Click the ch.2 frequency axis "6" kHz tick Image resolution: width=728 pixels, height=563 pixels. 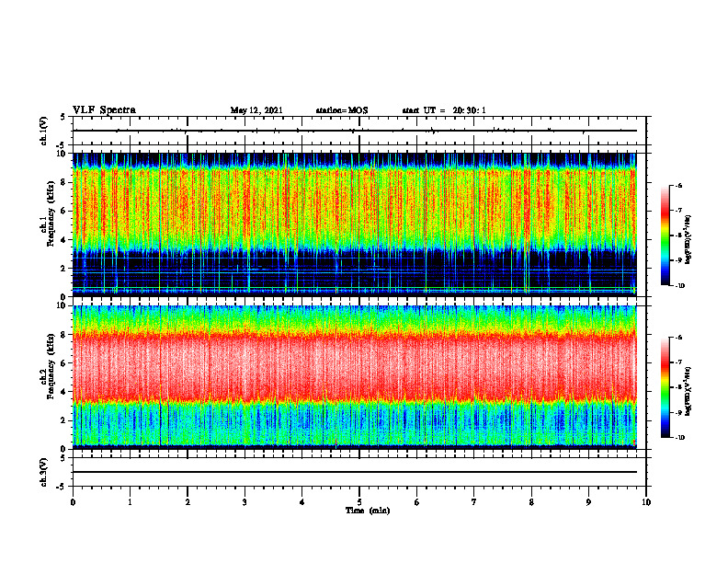click(64, 363)
